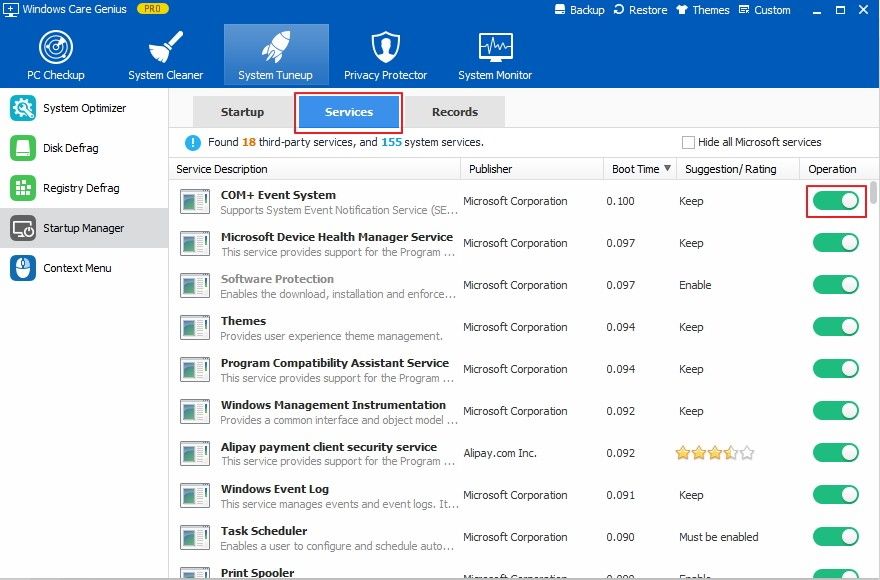Click the Microsoft Device Health Manager icon

tap(195, 244)
